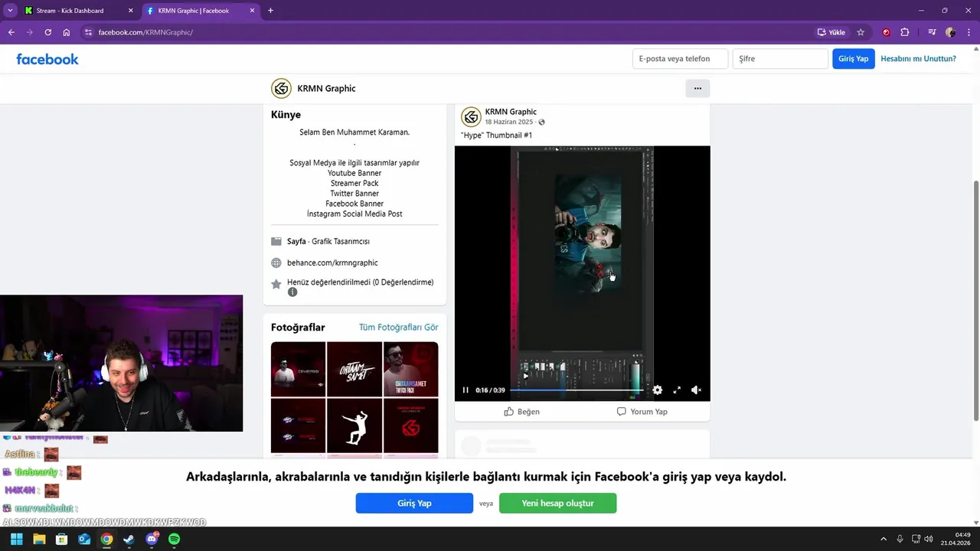Bookmark this page with star icon
This screenshot has width=980, height=551.
click(861, 32)
